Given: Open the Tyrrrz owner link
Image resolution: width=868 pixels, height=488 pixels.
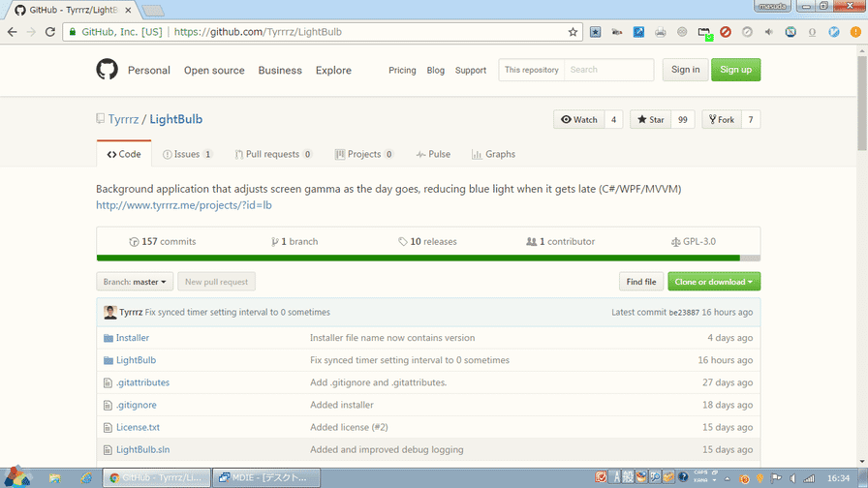Looking at the screenshot, I should pos(123,119).
